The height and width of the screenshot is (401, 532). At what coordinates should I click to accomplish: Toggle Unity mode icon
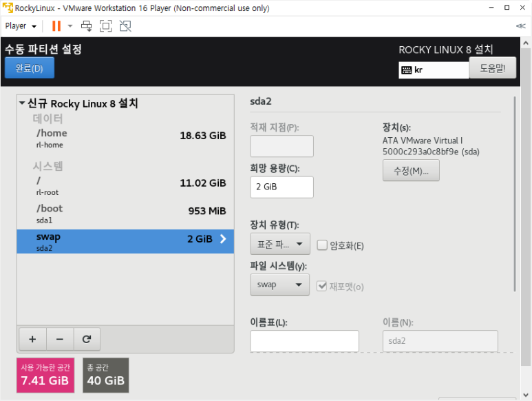[125, 26]
